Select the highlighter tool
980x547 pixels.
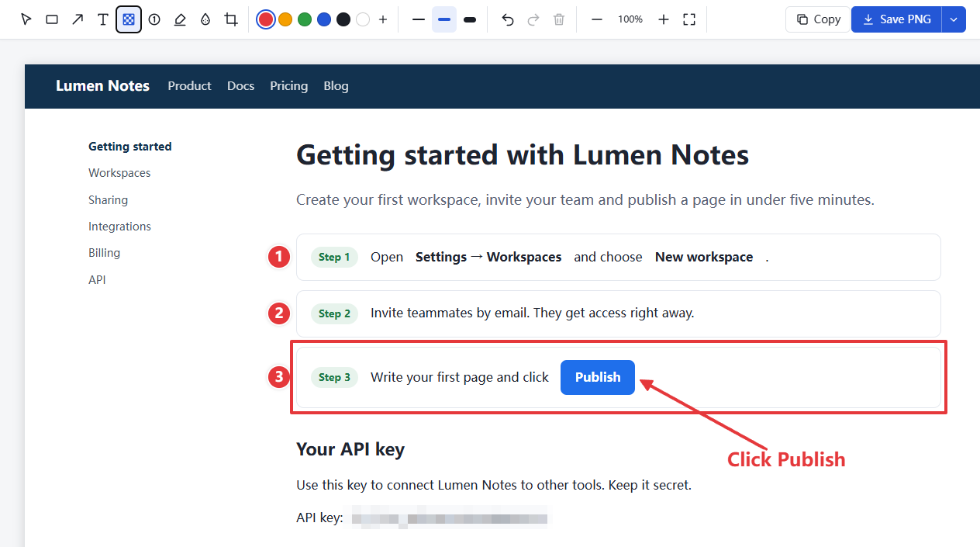pos(180,19)
